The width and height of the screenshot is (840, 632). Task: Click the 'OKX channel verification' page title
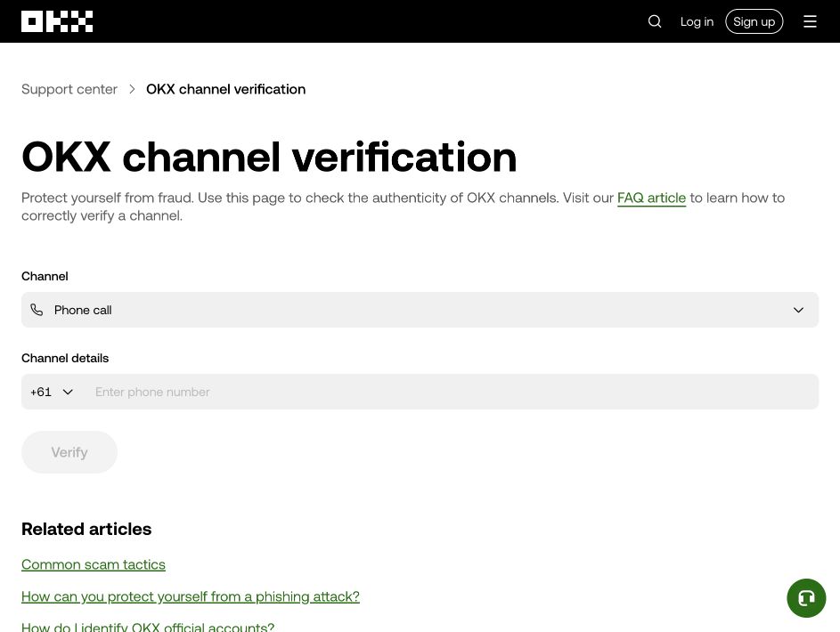(x=269, y=158)
